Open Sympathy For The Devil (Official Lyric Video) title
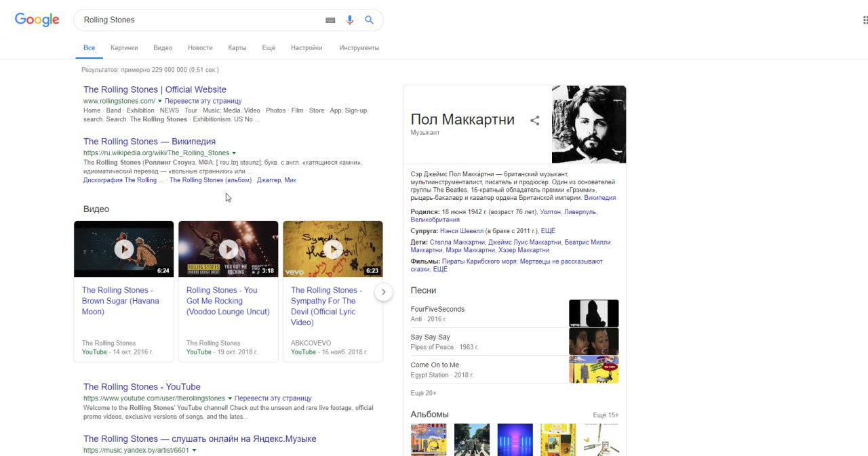Screen dimensions: 868x456 pyautogui.click(x=326, y=306)
